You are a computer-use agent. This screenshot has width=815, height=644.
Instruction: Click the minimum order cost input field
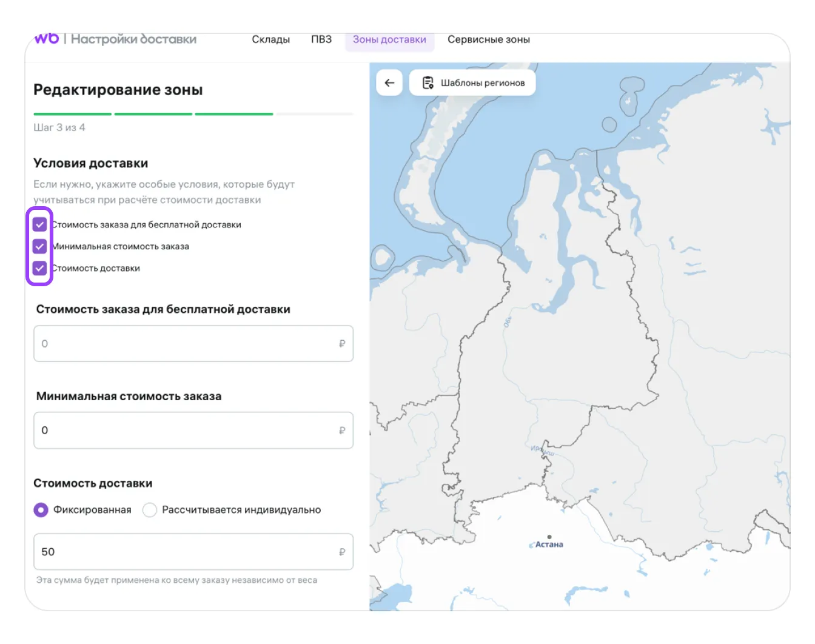pyautogui.click(x=193, y=431)
